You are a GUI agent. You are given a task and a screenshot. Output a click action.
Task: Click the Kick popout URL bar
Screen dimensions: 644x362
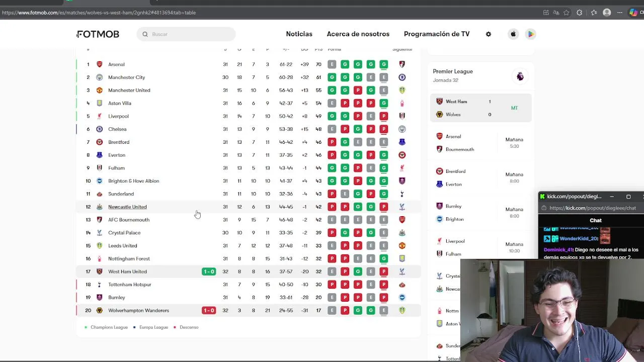point(592,208)
